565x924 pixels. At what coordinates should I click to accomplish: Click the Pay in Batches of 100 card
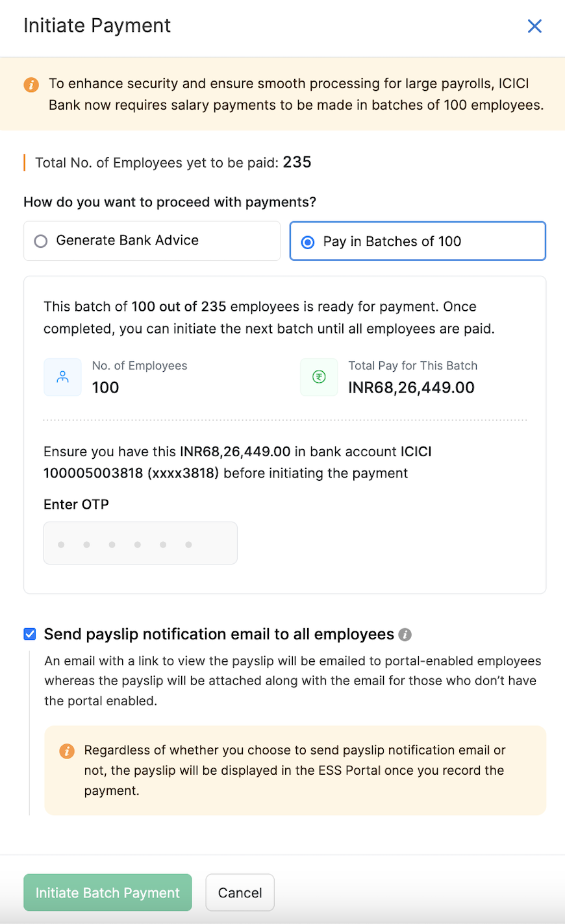click(418, 241)
